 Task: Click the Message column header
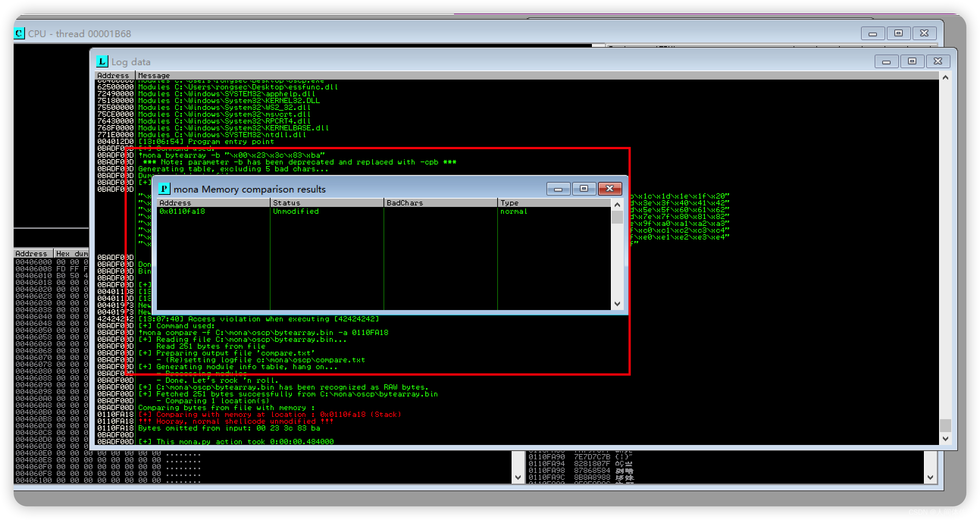[154, 75]
